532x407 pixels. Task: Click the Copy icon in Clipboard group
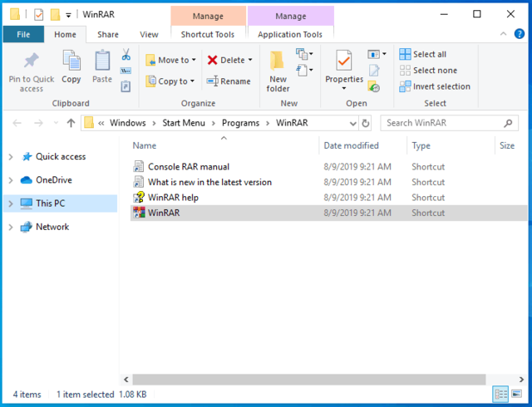pos(71,60)
